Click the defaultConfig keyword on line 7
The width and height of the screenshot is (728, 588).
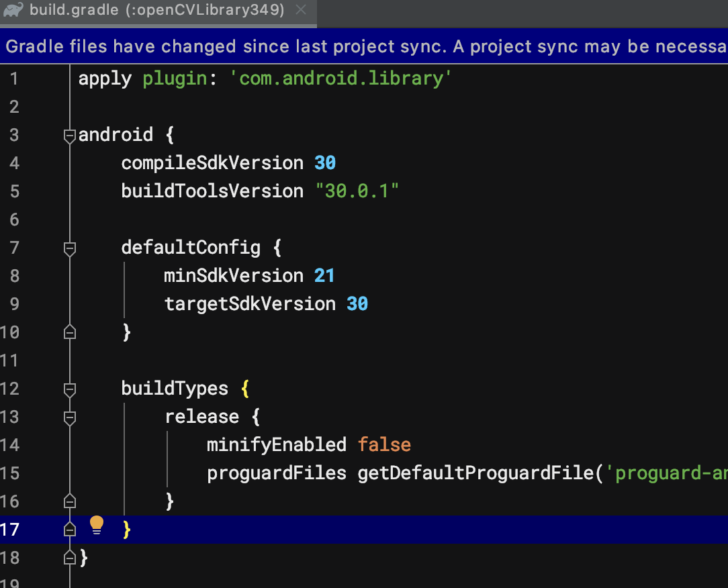(191, 248)
